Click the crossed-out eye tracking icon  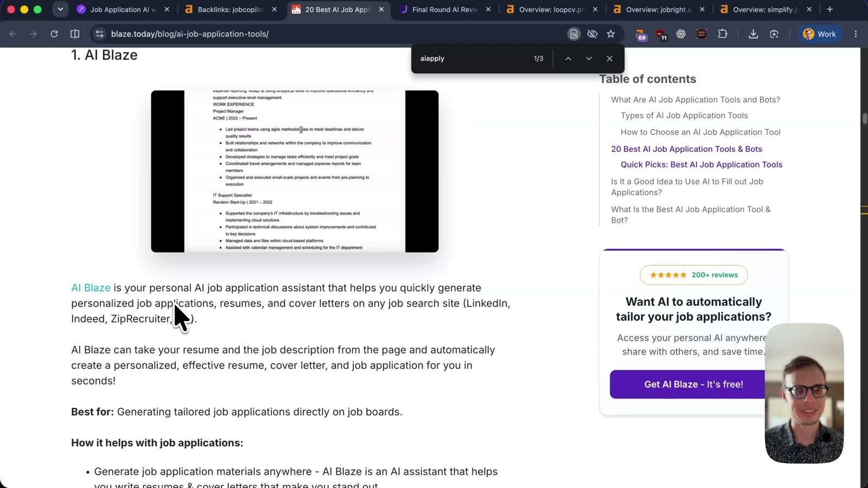coord(592,34)
